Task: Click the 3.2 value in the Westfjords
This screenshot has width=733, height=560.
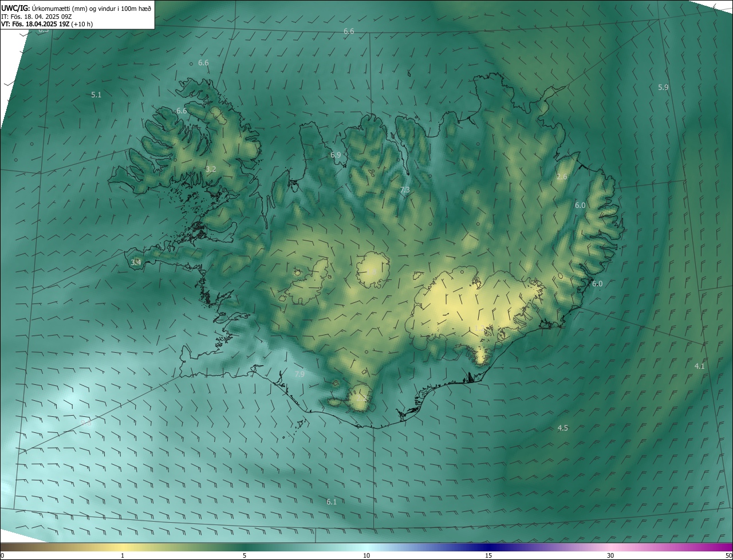Action: 211,169
